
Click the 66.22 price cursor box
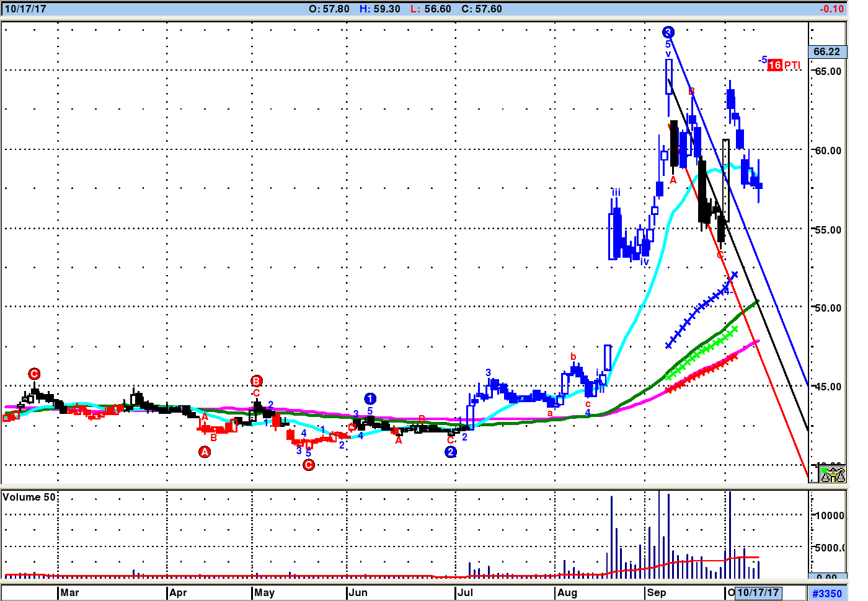tap(826, 51)
